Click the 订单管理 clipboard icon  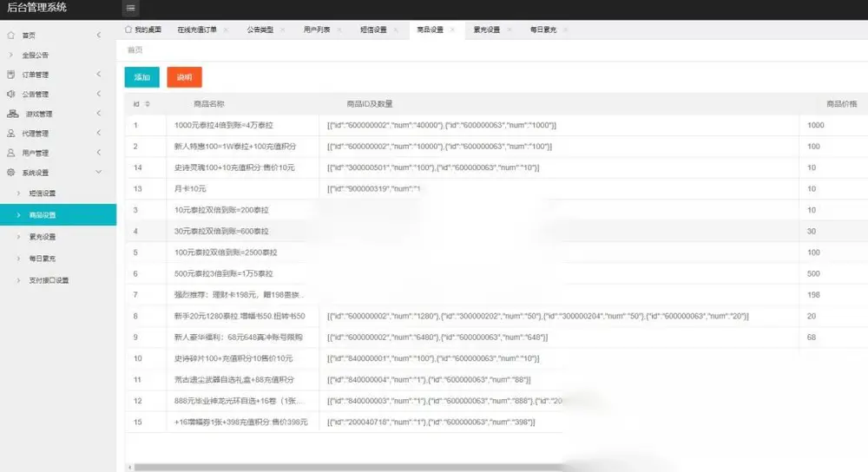click(11, 74)
